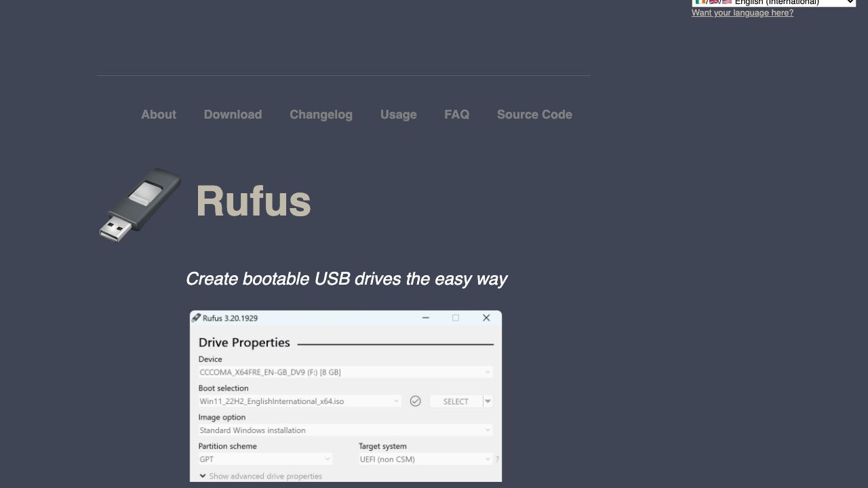The height and width of the screenshot is (488, 868).
Task: Select the Usage navigation link
Action: [398, 115]
